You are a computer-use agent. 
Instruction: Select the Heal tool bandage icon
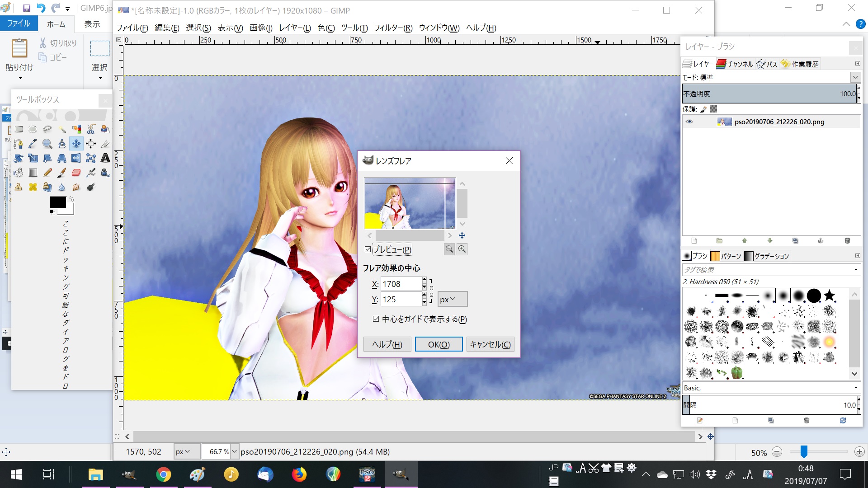pos(33,187)
